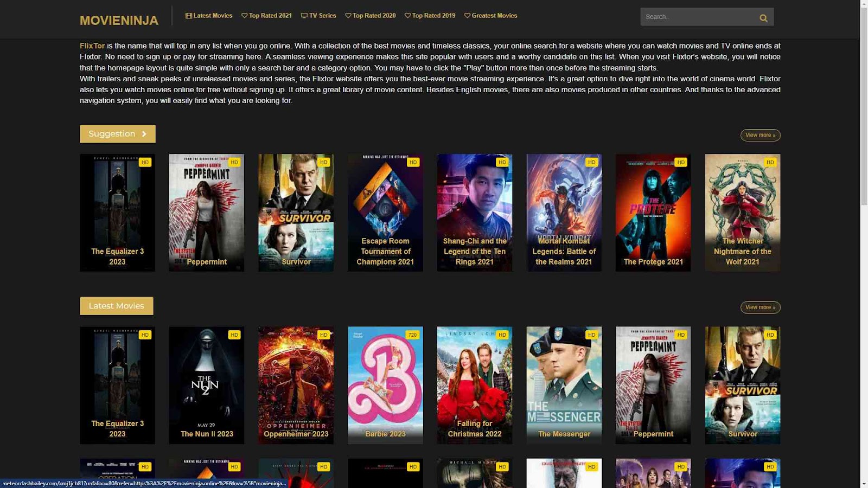Screen dimensions: 868x488
Task: Open the TV Series menu item
Action: 318,16
